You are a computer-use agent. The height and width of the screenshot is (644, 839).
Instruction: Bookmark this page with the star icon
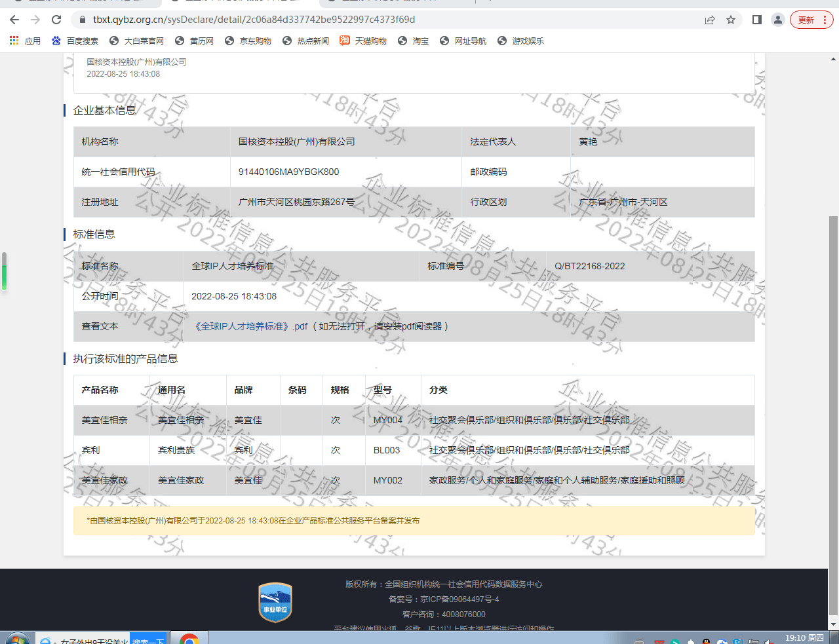pos(731,20)
